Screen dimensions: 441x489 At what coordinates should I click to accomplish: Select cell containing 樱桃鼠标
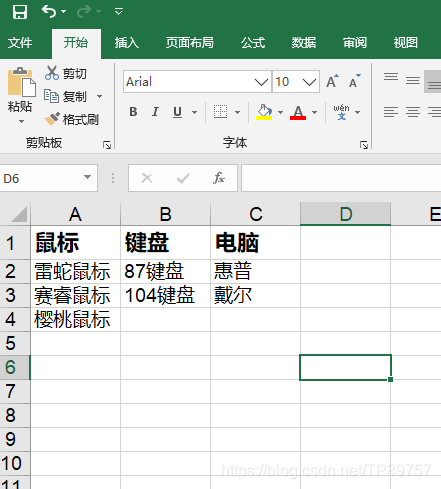point(75,319)
